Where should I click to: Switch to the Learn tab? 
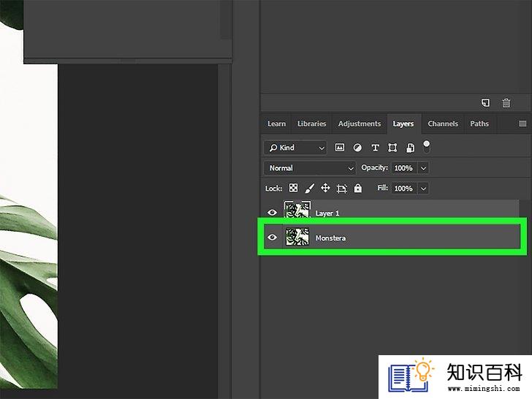276,123
